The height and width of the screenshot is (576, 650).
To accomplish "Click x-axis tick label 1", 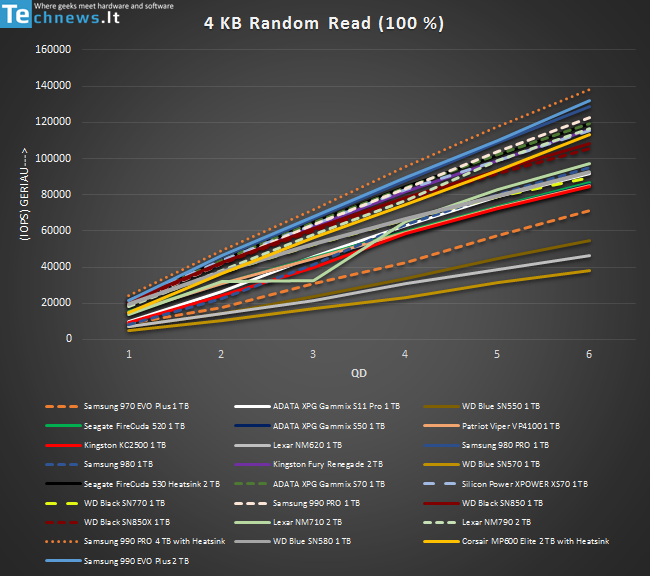I will click(129, 354).
